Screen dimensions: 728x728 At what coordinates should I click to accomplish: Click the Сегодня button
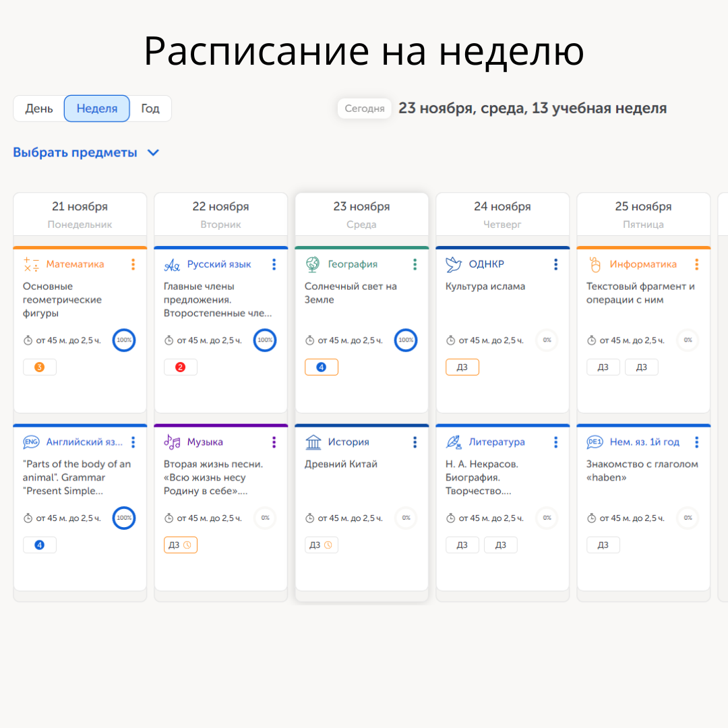[364, 108]
